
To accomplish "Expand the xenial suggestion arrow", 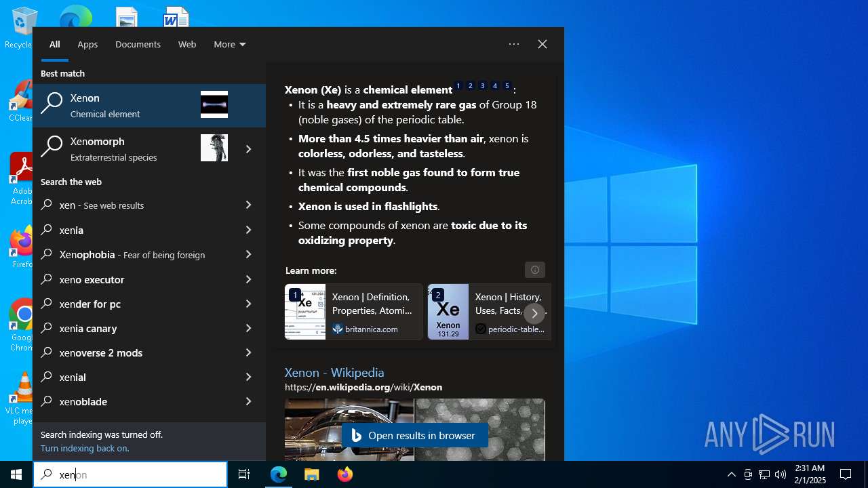I will [248, 377].
